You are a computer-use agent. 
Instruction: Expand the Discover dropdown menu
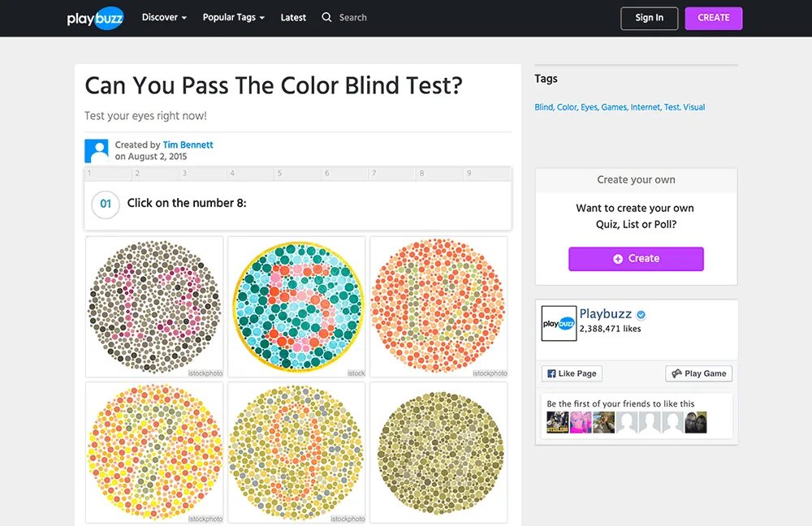click(x=164, y=17)
